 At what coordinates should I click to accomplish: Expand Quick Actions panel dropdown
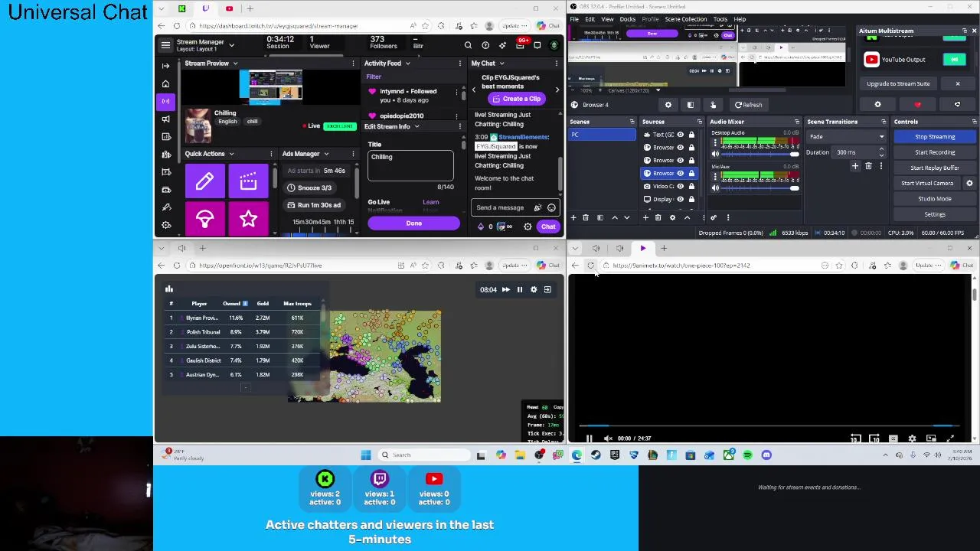pyautogui.click(x=231, y=154)
